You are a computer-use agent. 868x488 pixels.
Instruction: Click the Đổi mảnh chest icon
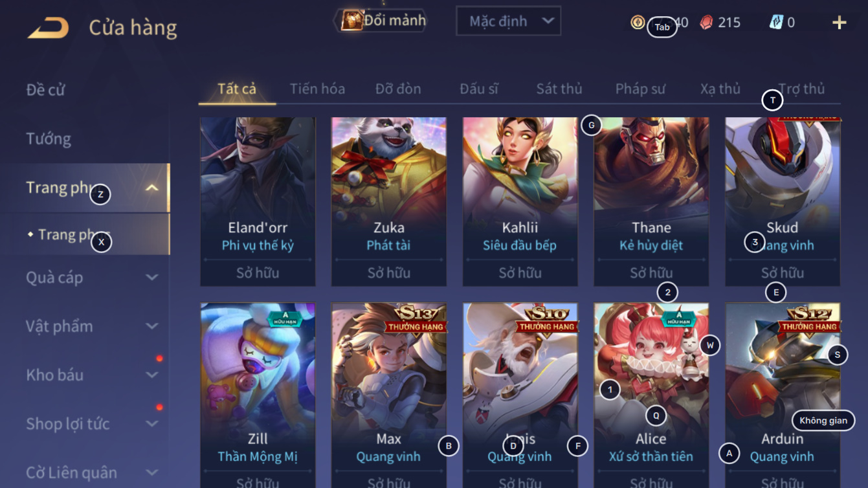click(352, 21)
